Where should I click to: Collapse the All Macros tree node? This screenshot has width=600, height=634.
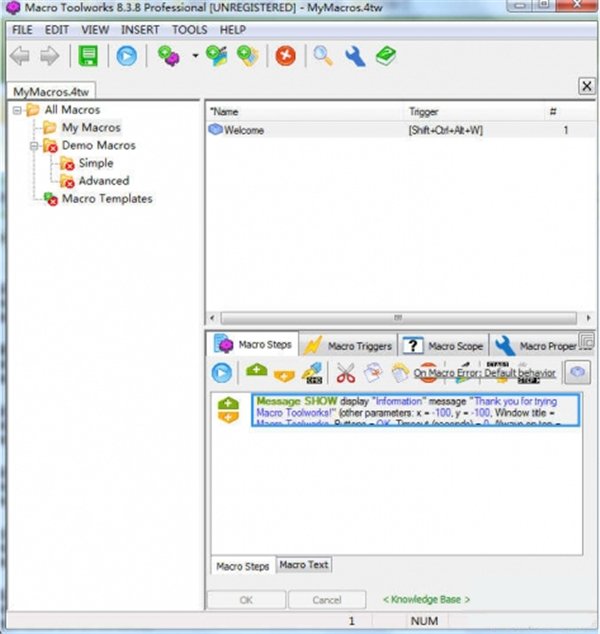click(18, 110)
